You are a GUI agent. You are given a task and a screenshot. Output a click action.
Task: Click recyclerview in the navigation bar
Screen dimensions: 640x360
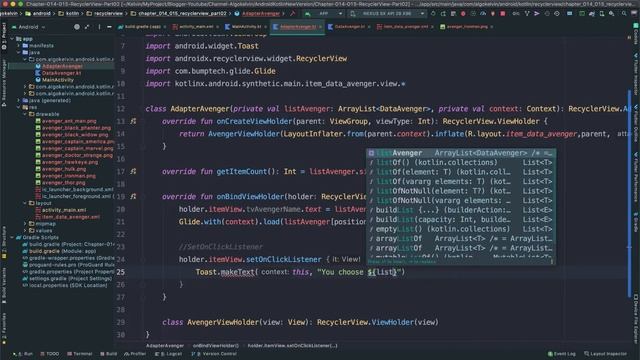pos(109,13)
